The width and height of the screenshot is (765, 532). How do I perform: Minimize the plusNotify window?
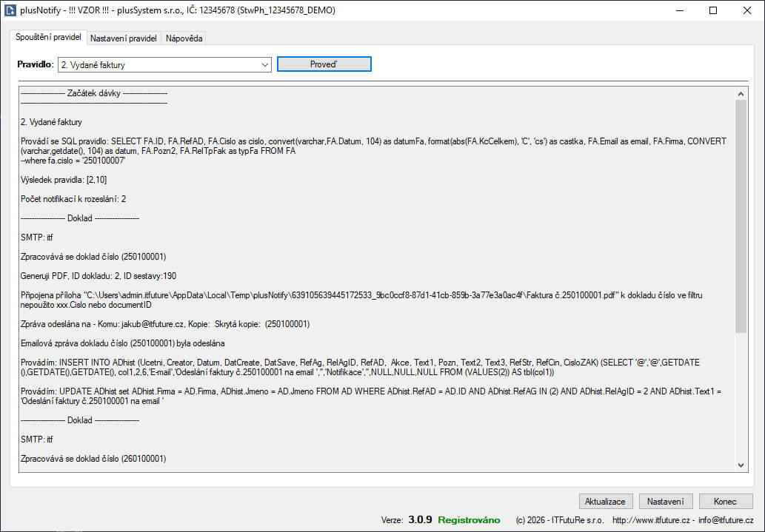(x=679, y=10)
